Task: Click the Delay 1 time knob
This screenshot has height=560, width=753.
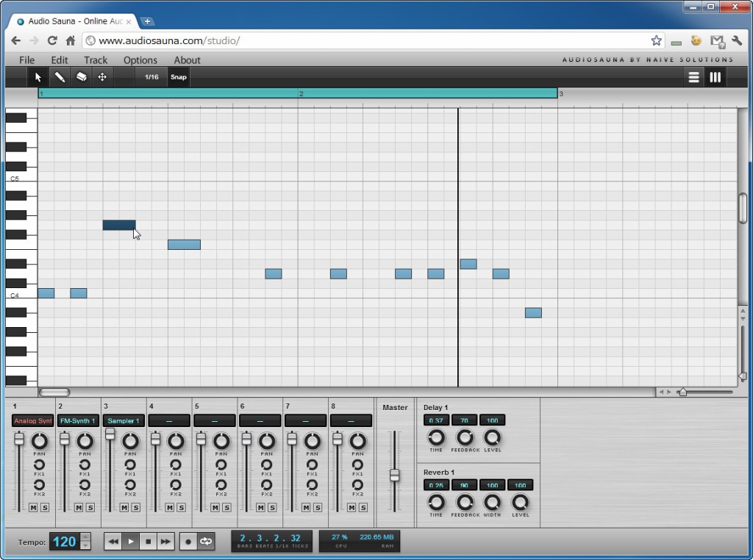Action: pos(436,437)
